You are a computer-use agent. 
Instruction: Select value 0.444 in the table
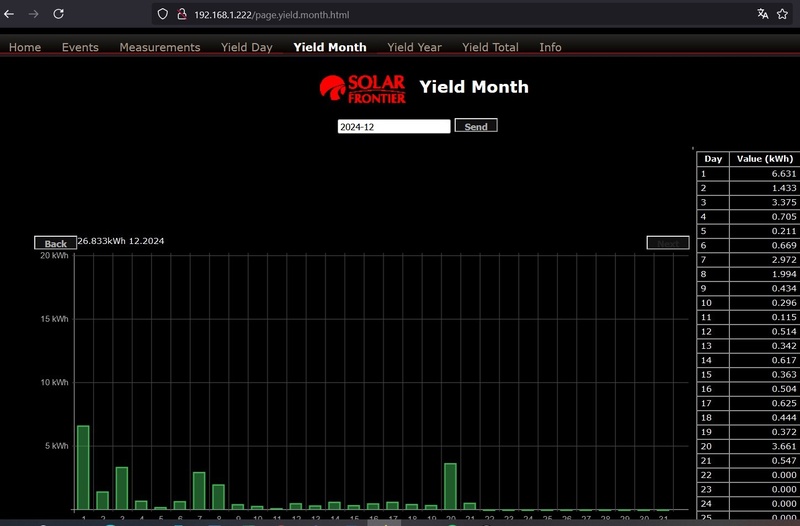(x=784, y=417)
